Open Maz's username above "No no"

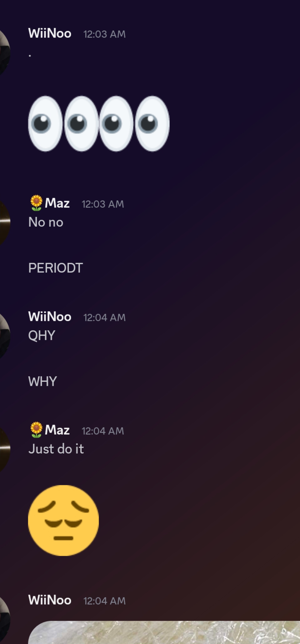click(x=57, y=203)
